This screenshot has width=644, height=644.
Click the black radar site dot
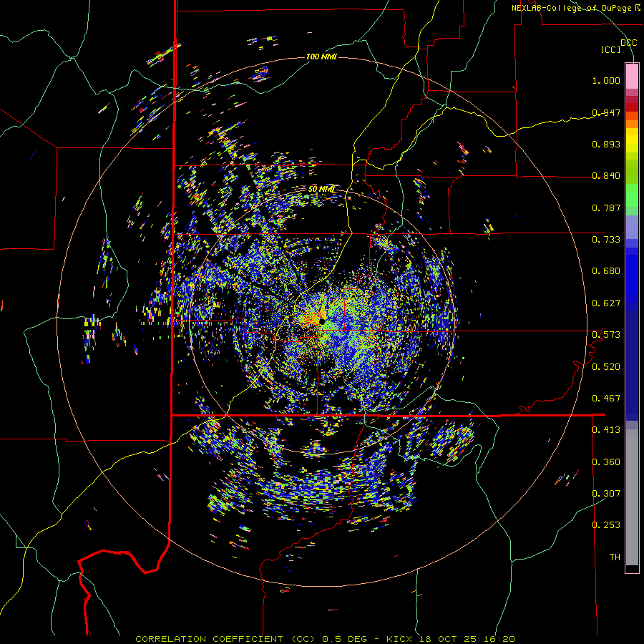click(323, 321)
